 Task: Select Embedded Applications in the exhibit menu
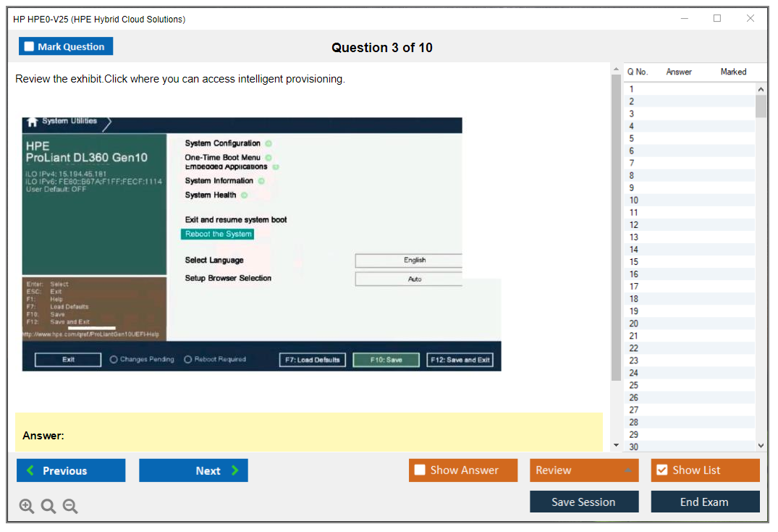point(226,167)
